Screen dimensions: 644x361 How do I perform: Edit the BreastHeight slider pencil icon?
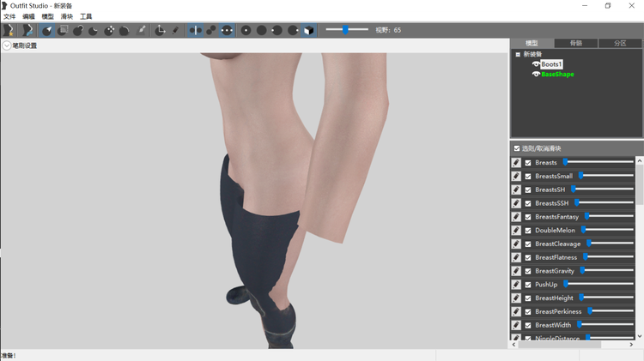(x=516, y=298)
